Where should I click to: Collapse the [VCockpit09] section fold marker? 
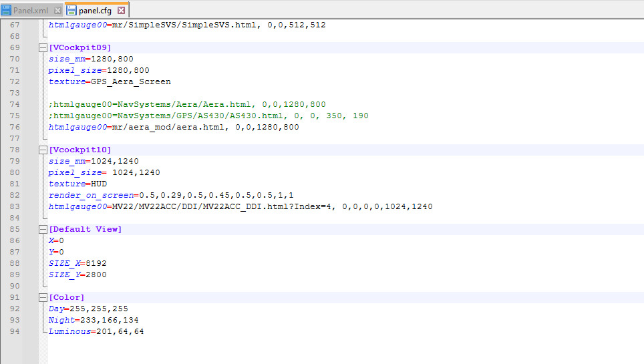tap(43, 47)
